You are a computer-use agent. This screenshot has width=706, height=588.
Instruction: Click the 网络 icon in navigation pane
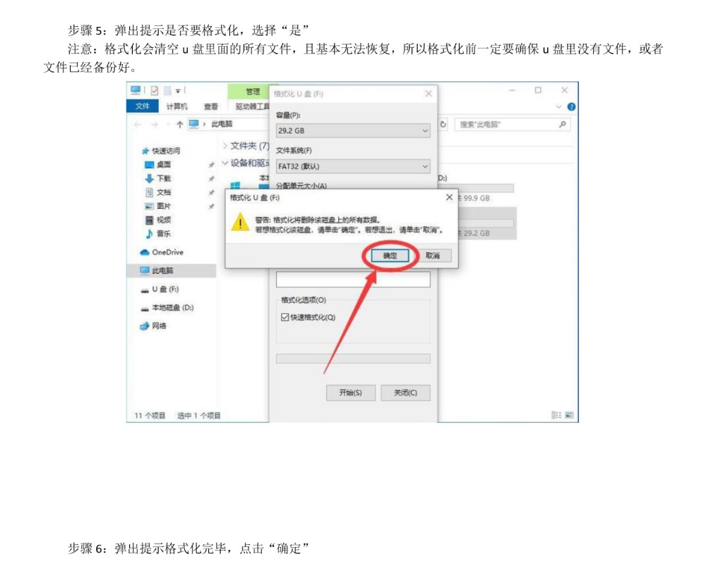point(145,326)
